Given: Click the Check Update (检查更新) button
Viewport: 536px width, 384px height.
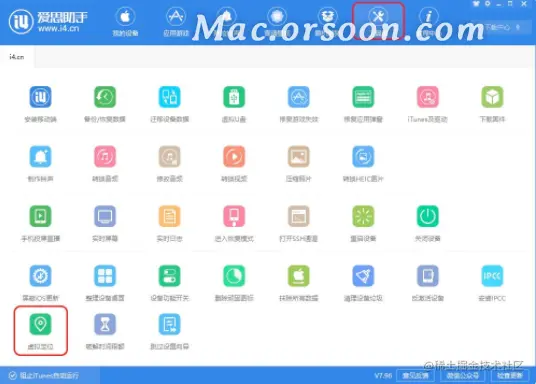Looking at the screenshot, I should coord(510,375).
